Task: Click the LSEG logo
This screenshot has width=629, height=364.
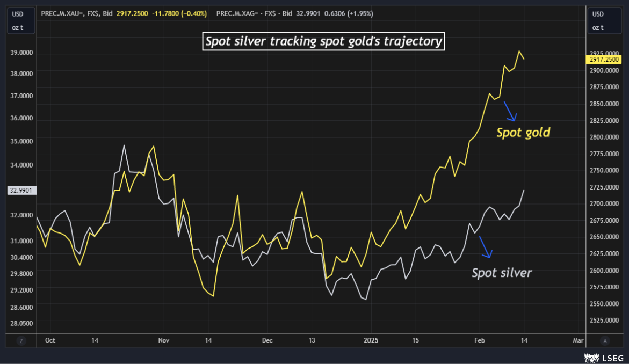Action: [x=604, y=357]
